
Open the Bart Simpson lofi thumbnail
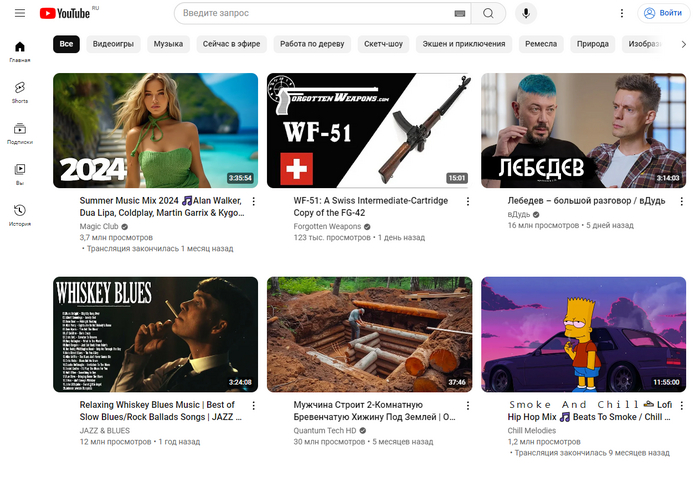(x=583, y=334)
